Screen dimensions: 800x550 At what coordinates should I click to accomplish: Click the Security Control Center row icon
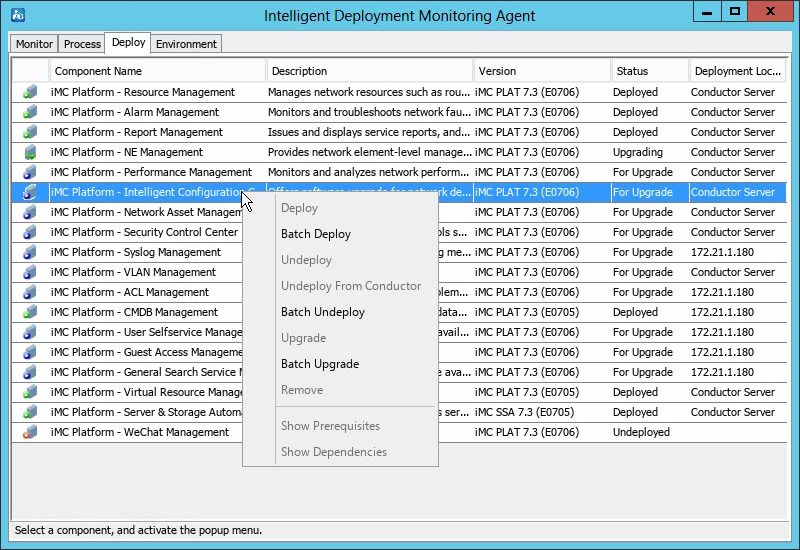click(30, 232)
